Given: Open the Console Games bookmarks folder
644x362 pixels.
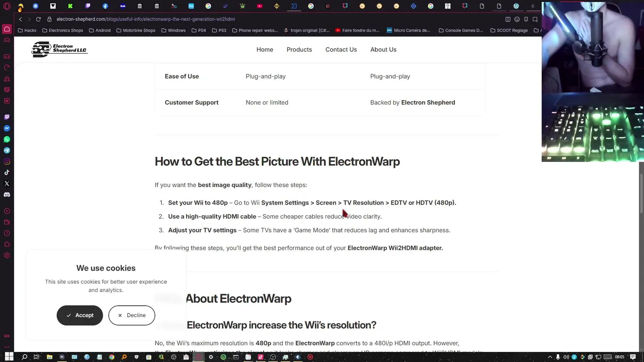Looking at the screenshot, I should (460, 30).
